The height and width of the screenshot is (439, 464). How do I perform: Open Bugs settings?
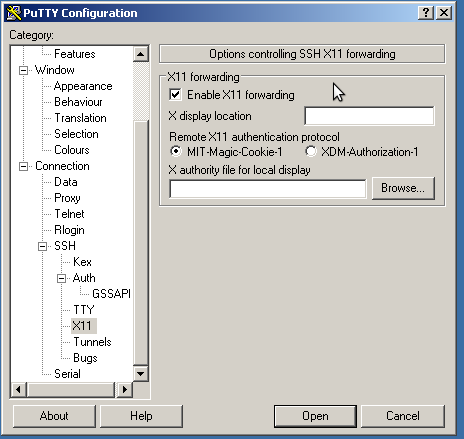[x=85, y=358]
